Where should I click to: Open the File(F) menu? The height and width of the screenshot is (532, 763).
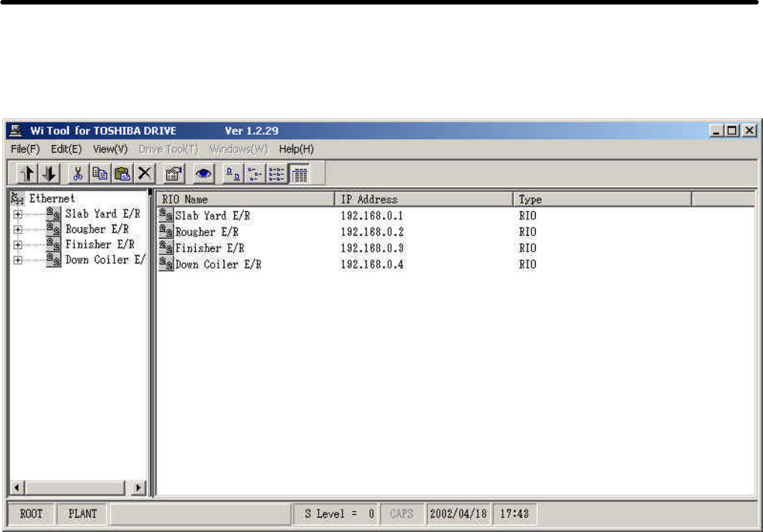point(25,149)
